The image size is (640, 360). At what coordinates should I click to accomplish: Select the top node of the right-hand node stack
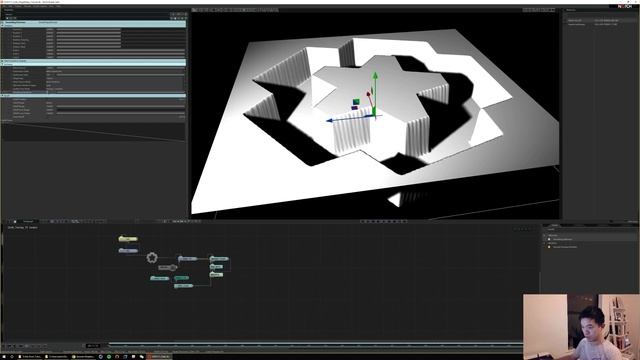[219, 259]
